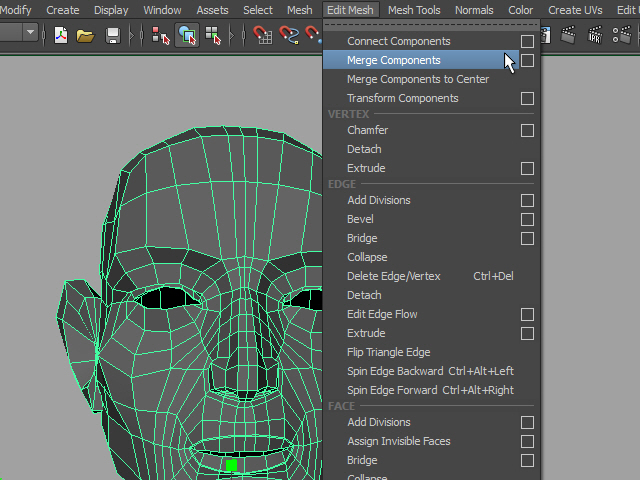This screenshot has height=480, width=640.
Task: Open the Color menu
Action: pos(520,10)
